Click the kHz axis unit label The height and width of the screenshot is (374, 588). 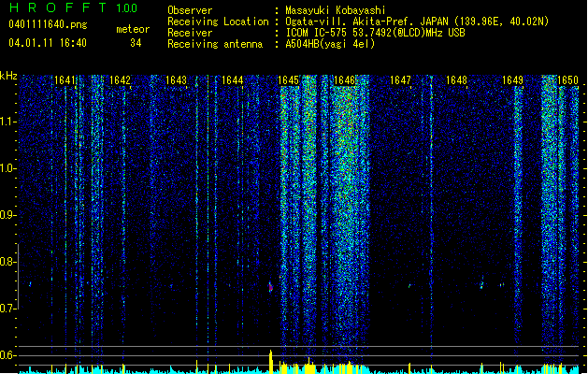point(8,76)
